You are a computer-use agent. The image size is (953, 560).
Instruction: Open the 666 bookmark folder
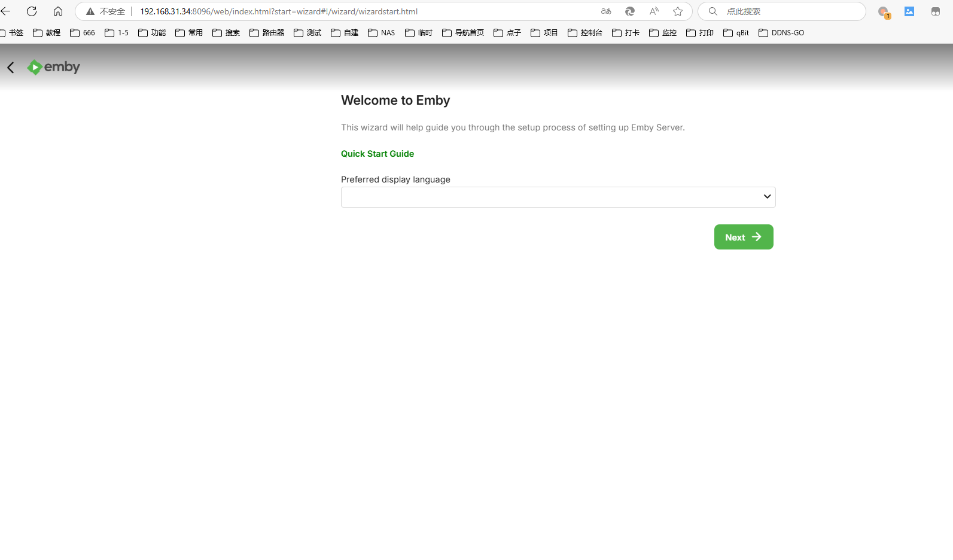(x=83, y=33)
